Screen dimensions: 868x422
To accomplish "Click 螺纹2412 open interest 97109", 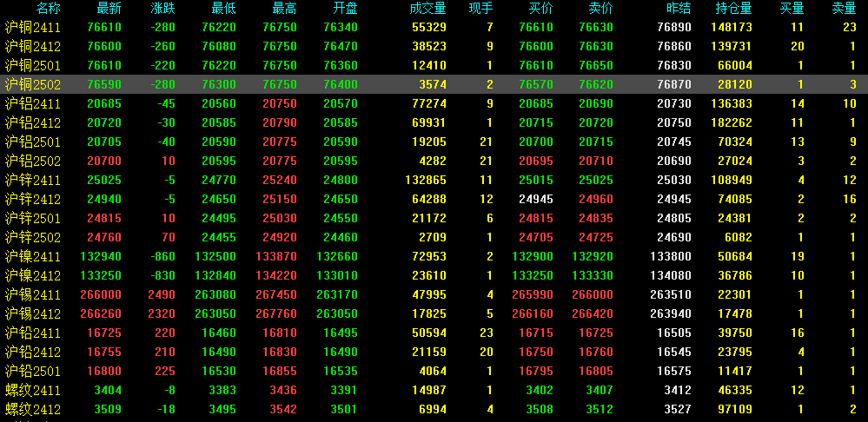I will tap(736, 409).
